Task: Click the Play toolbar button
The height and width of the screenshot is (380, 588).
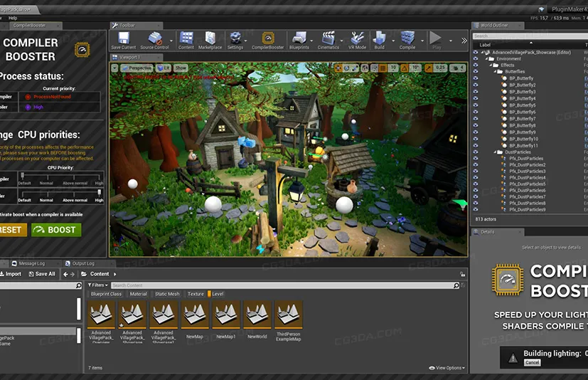Action: 436,41
